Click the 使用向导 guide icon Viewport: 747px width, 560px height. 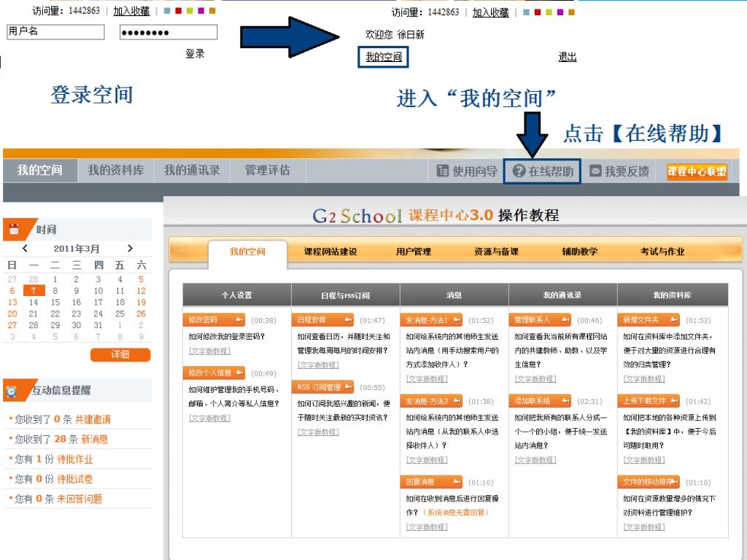442,171
